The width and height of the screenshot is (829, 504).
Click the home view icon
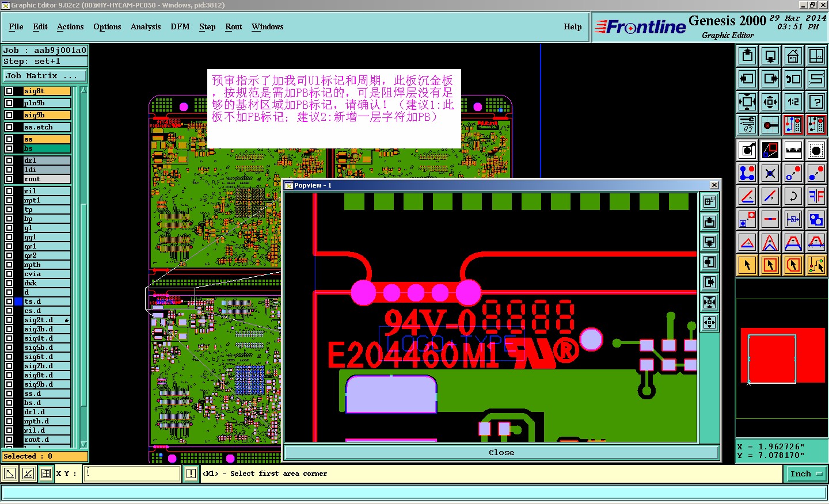[793, 56]
